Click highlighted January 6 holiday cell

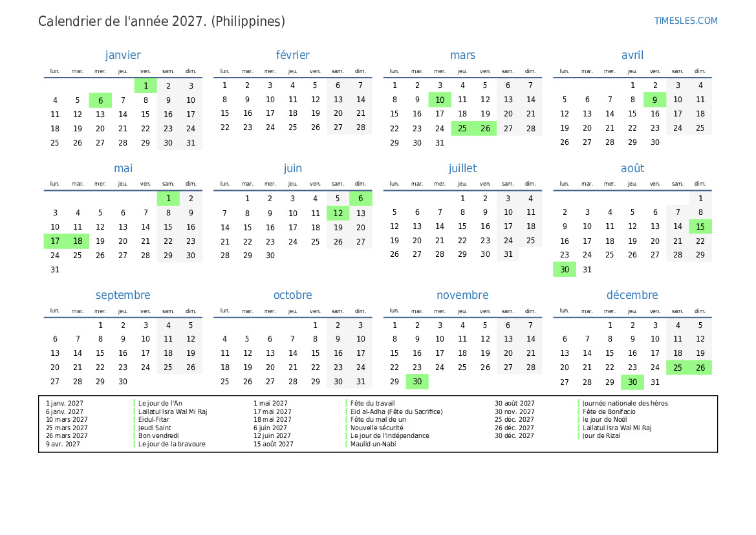(100, 100)
